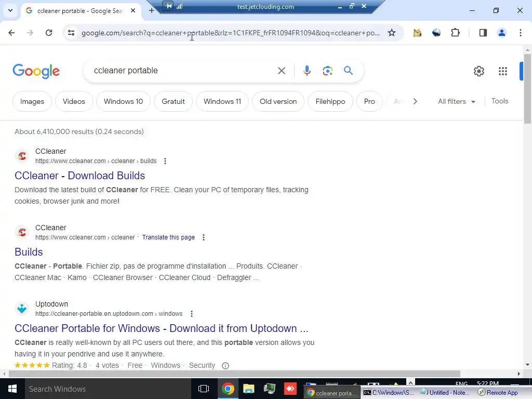The height and width of the screenshot is (399, 532).
Task: Open Google quick settings gear
Action: tap(478, 71)
